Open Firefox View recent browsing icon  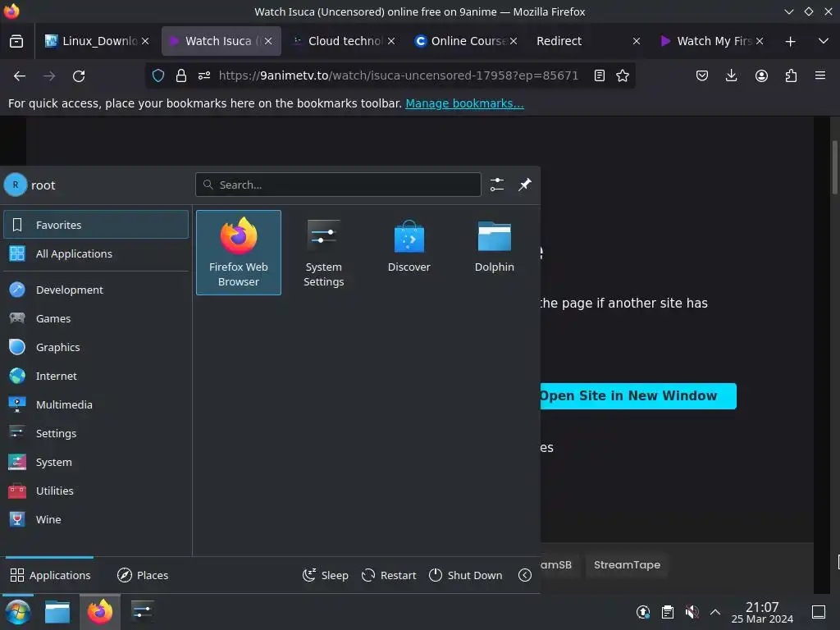pos(16,41)
